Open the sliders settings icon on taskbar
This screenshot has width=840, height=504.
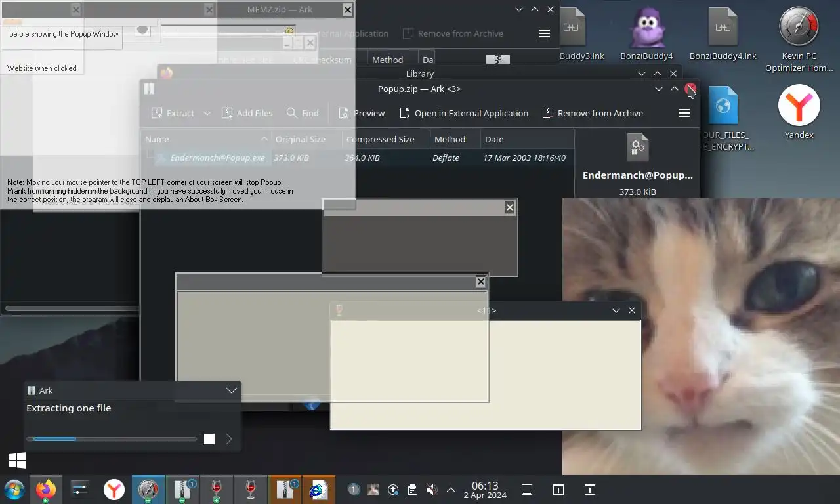tap(79, 490)
